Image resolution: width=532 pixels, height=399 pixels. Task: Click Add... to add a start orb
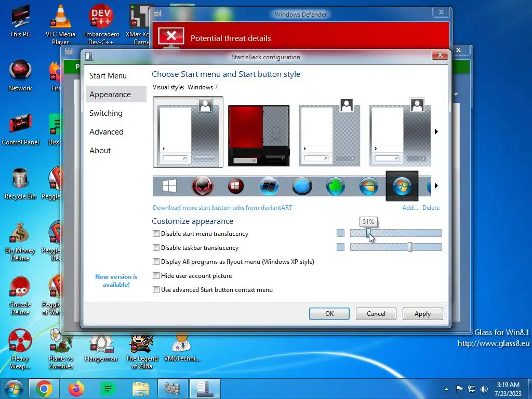tap(410, 208)
